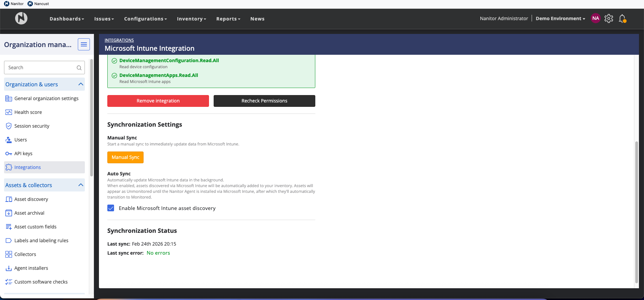
Task: Follow the INTEGRATIONS breadcrumb link
Action: click(x=119, y=40)
